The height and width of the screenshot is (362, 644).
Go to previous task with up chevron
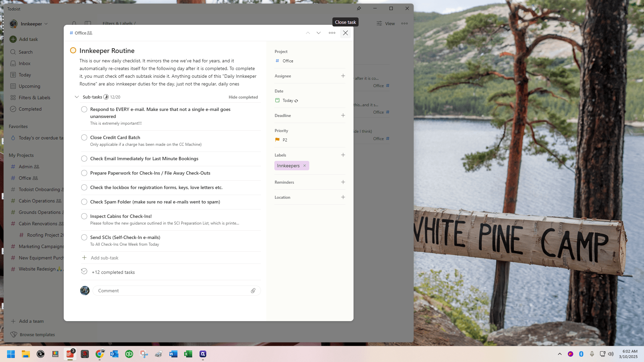[x=308, y=33]
